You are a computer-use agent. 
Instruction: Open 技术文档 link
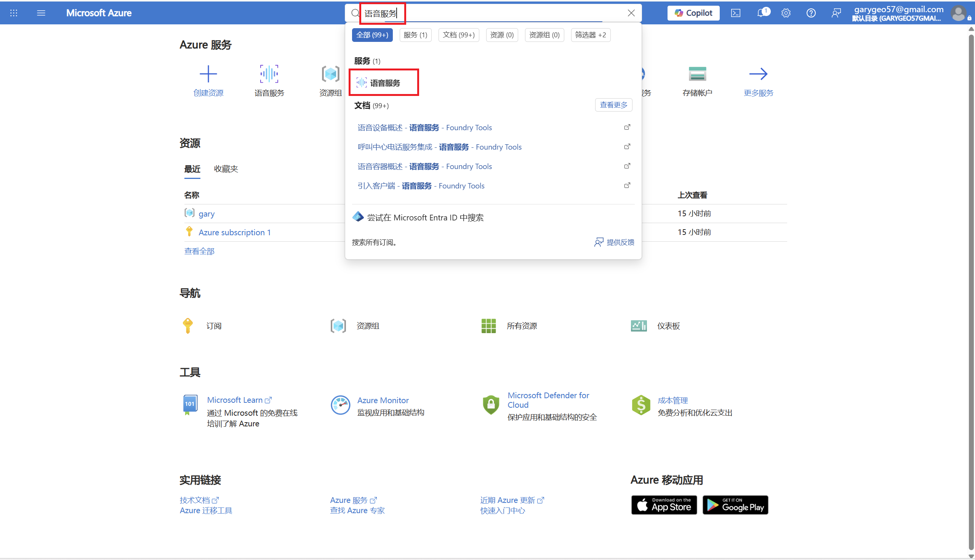click(199, 500)
